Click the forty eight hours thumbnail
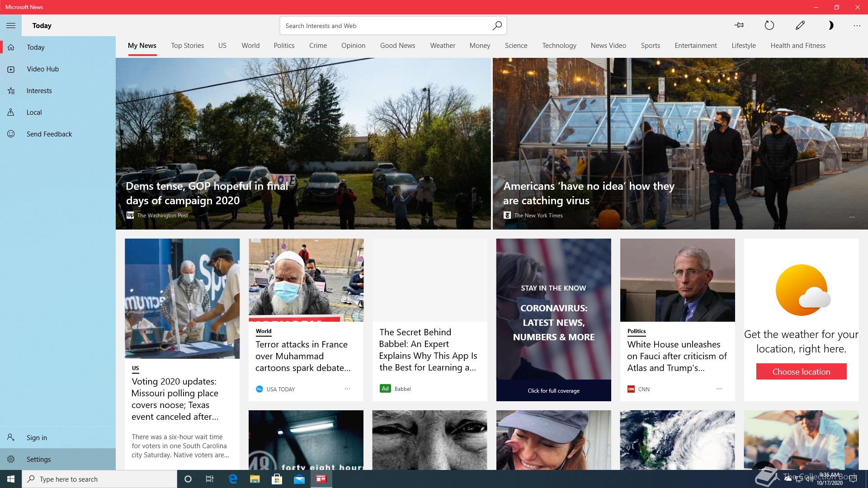The image size is (868, 488). click(306, 440)
